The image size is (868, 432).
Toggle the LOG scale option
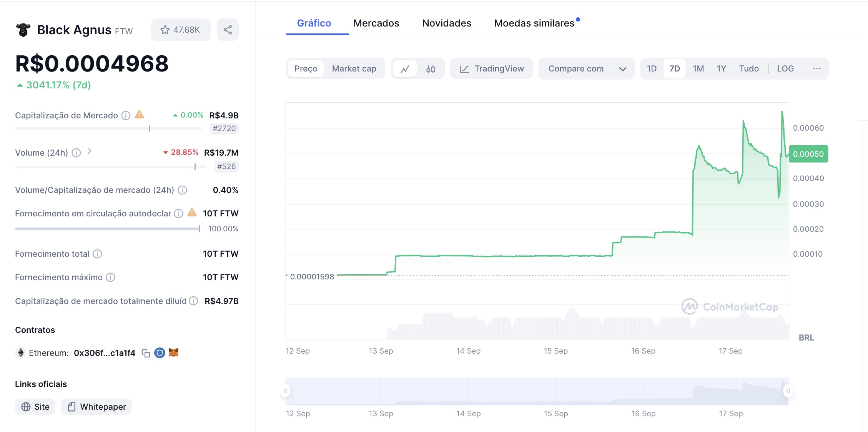pyautogui.click(x=785, y=69)
